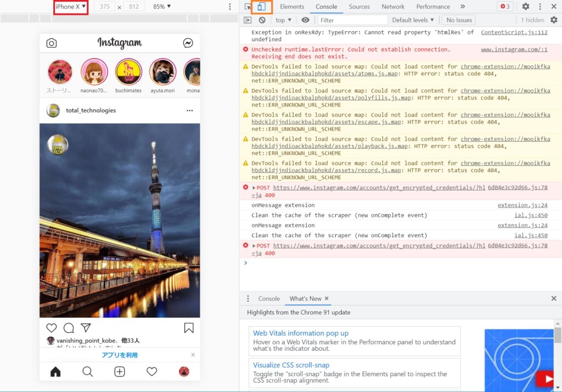The width and height of the screenshot is (562, 392).
Task: Toggle the device toolbar icon
Action: [262, 7]
